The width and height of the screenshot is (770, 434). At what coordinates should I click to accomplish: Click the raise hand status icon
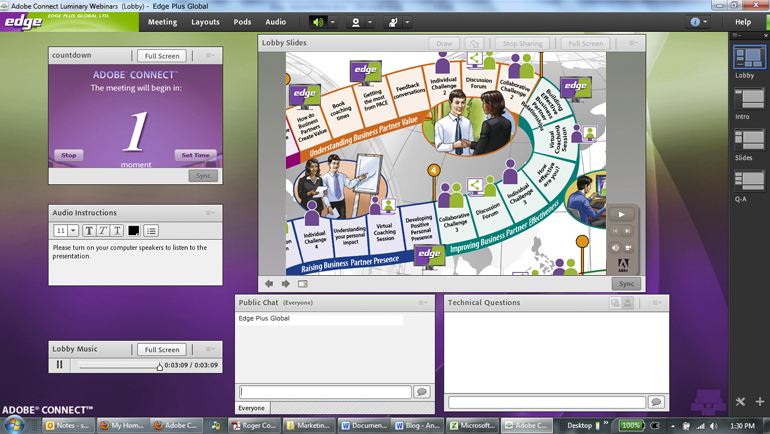[x=393, y=22]
